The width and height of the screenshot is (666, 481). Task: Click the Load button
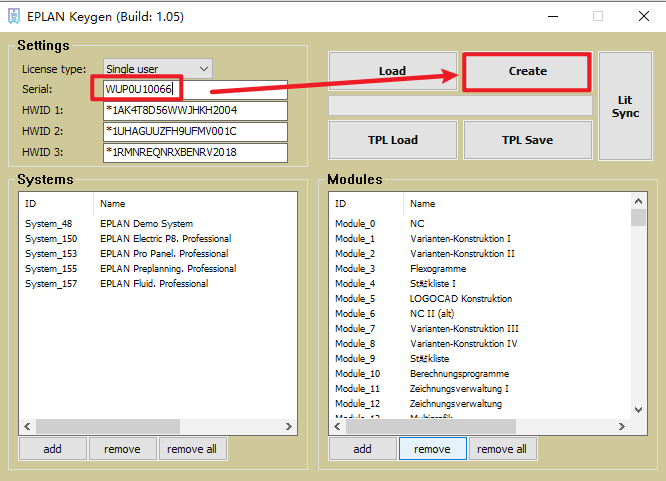pyautogui.click(x=392, y=71)
